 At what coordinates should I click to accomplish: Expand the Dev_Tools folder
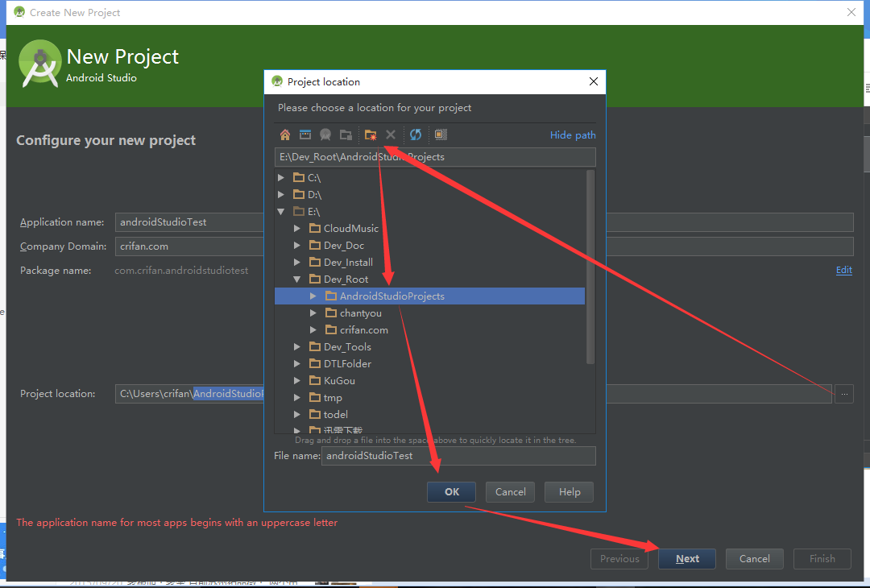tap(296, 346)
